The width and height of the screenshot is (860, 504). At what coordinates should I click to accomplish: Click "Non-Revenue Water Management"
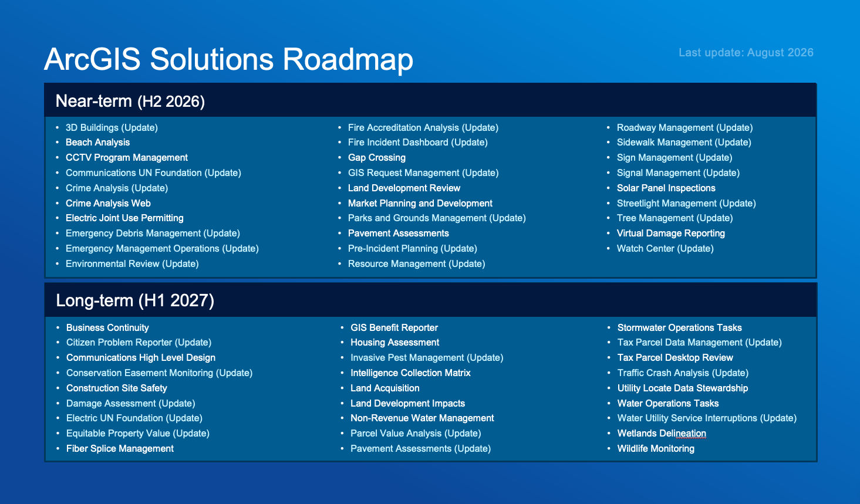(x=422, y=418)
